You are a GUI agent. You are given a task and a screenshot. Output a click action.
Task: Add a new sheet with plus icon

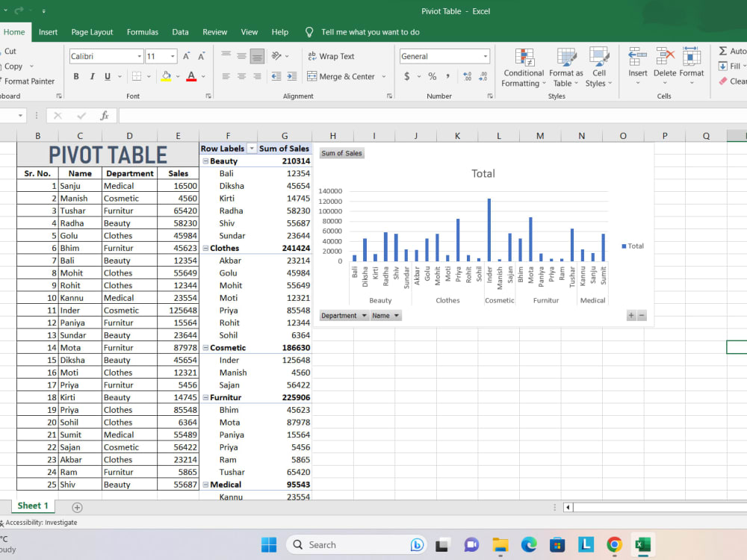(x=77, y=507)
